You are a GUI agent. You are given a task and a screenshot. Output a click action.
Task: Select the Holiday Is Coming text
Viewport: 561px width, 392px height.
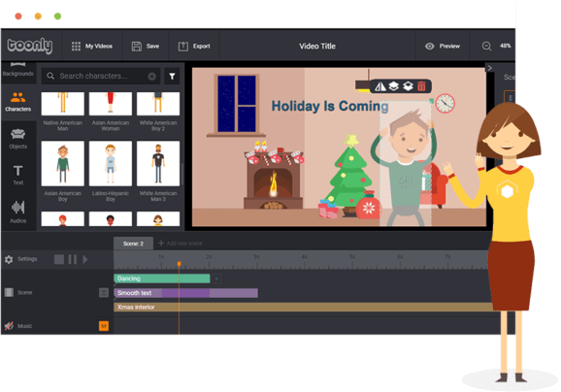pyautogui.click(x=330, y=106)
